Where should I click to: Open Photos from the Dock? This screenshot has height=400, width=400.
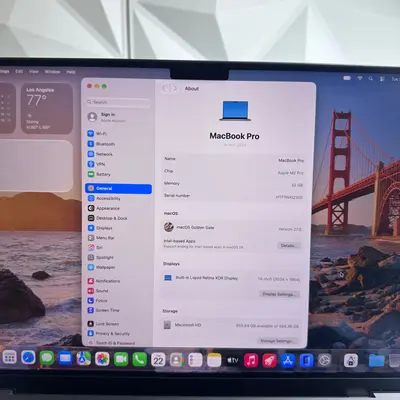[102, 359]
